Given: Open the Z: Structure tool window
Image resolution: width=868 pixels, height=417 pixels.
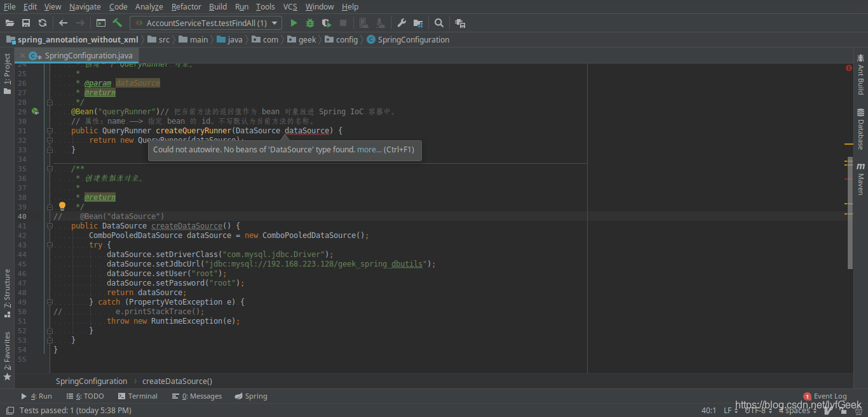Looking at the screenshot, I should click(x=7, y=293).
